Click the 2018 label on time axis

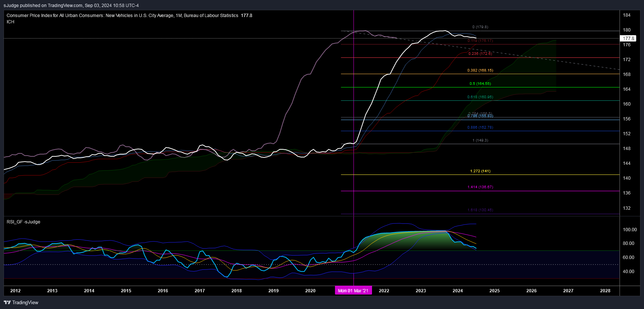tap(237, 291)
